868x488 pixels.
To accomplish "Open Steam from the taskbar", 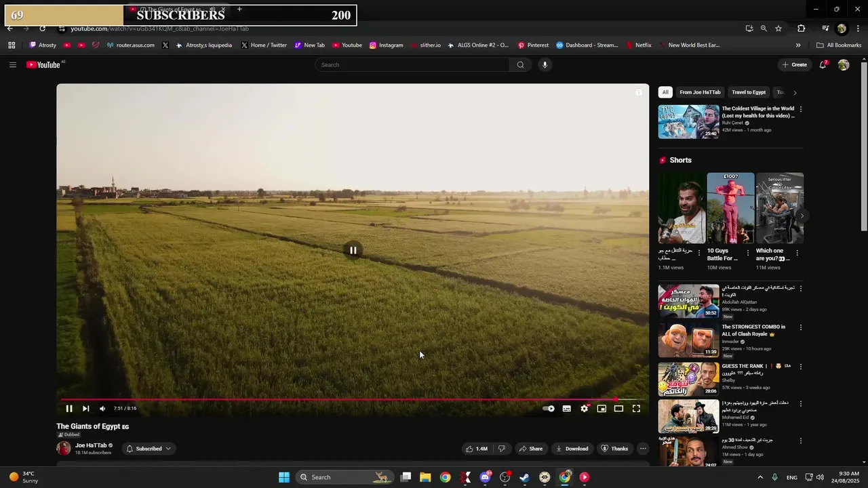I will (x=524, y=477).
